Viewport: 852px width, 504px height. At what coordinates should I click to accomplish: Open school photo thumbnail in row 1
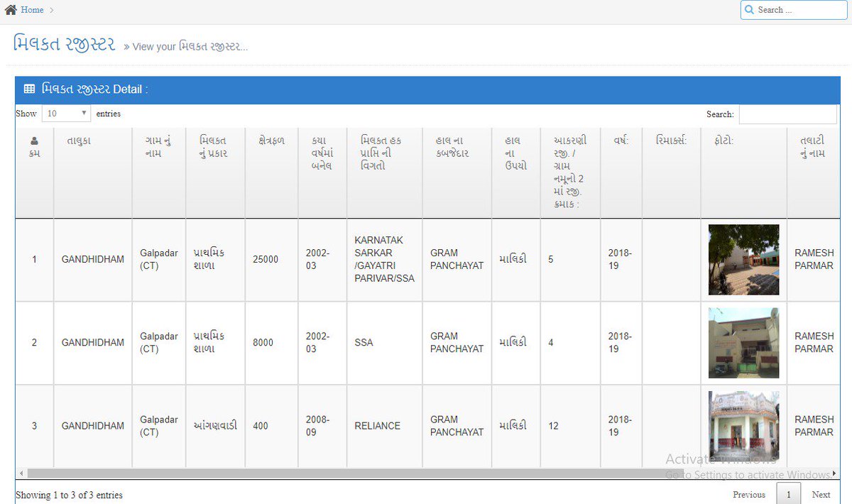pos(743,260)
